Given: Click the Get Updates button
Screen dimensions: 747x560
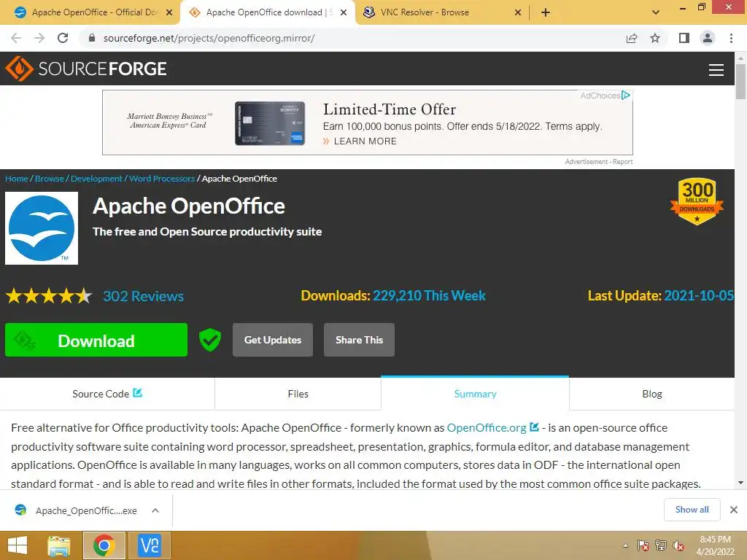Looking at the screenshot, I should pos(273,340).
